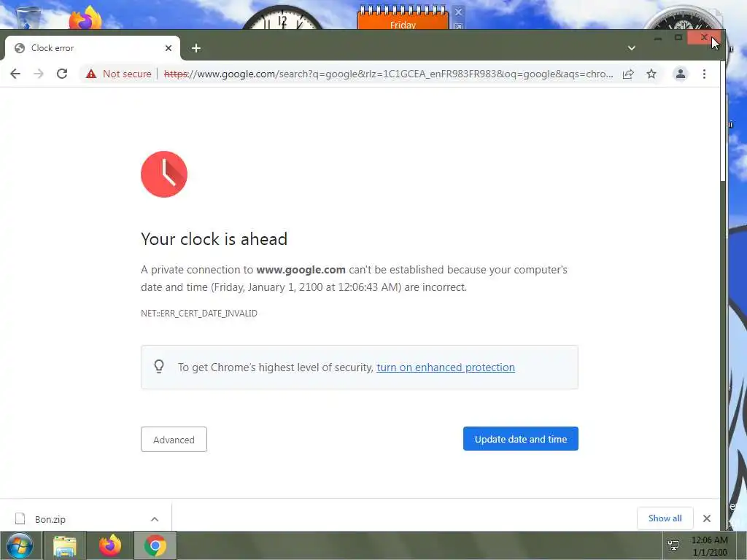Click the lightbulb icon in security tip
The height and width of the screenshot is (560, 747).
159,366
